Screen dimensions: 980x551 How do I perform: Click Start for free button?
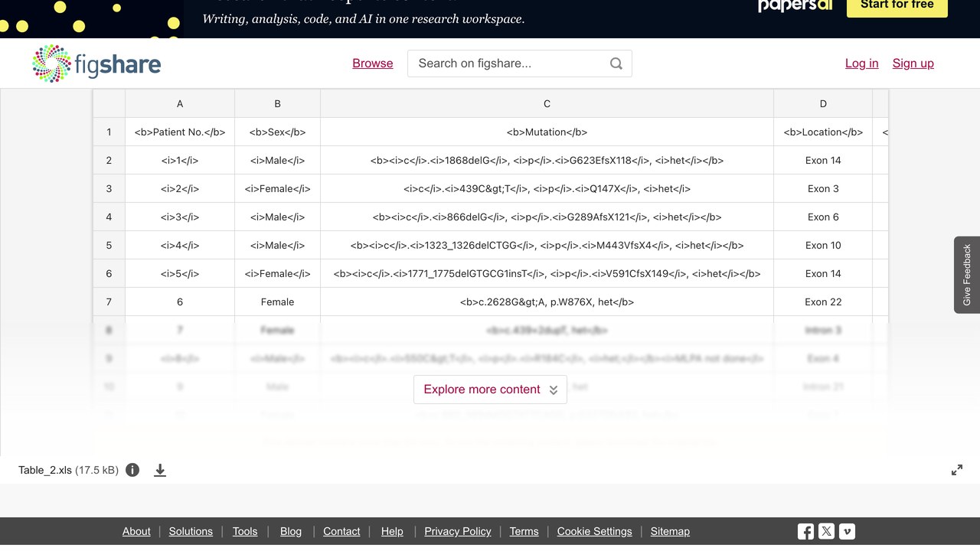tap(897, 6)
